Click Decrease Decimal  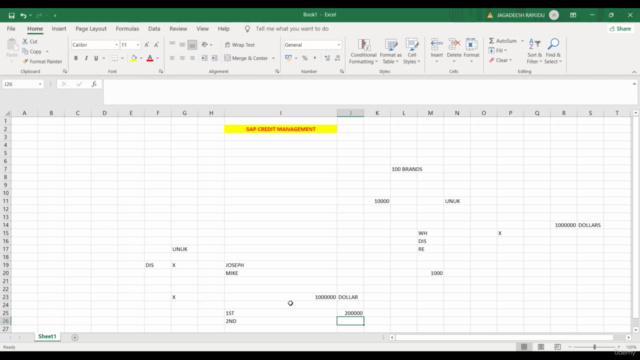[338, 58]
